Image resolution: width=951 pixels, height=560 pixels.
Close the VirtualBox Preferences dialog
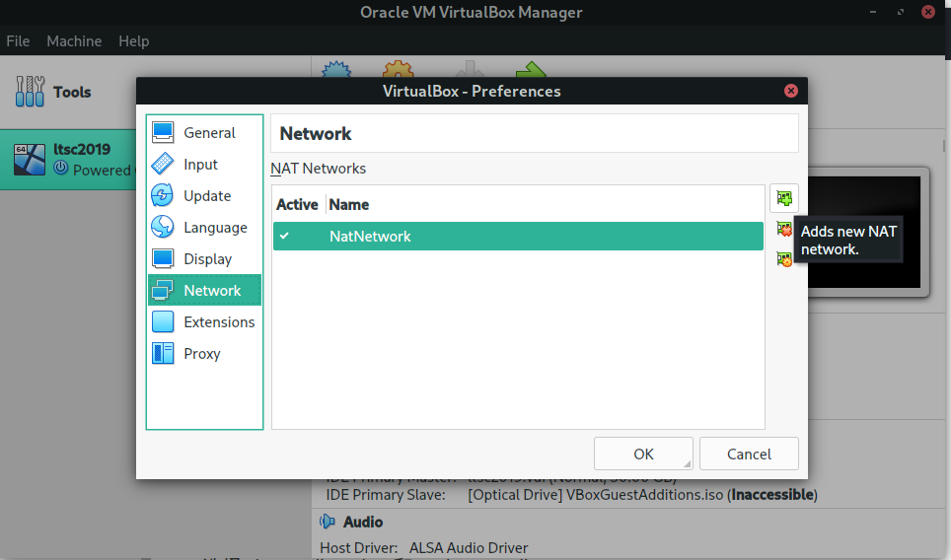[791, 91]
